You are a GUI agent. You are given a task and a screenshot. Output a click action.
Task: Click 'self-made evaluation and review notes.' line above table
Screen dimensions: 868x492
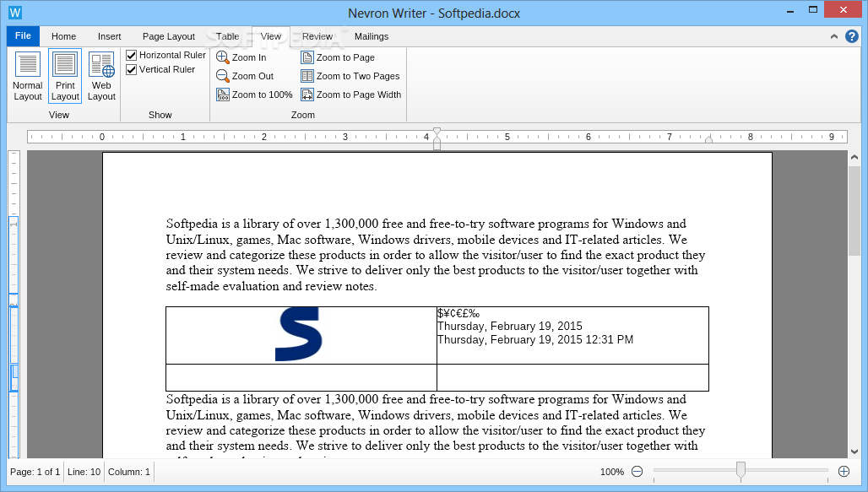coord(271,286)
